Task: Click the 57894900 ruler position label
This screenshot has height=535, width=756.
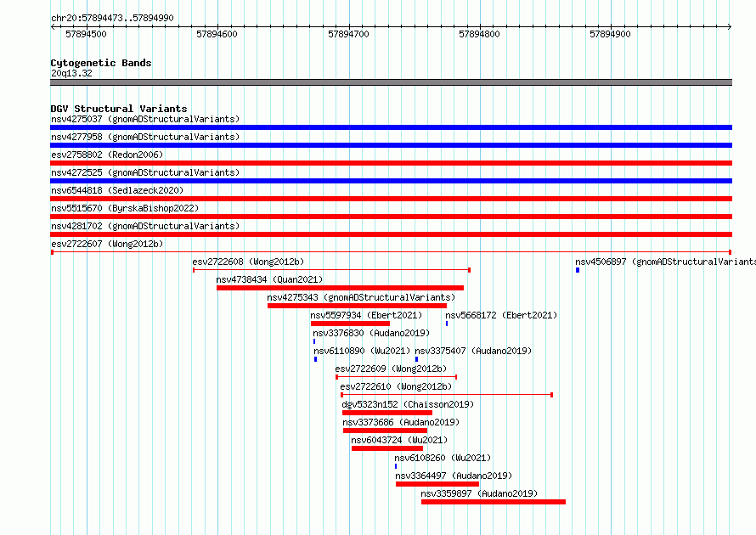Action: 610,34
